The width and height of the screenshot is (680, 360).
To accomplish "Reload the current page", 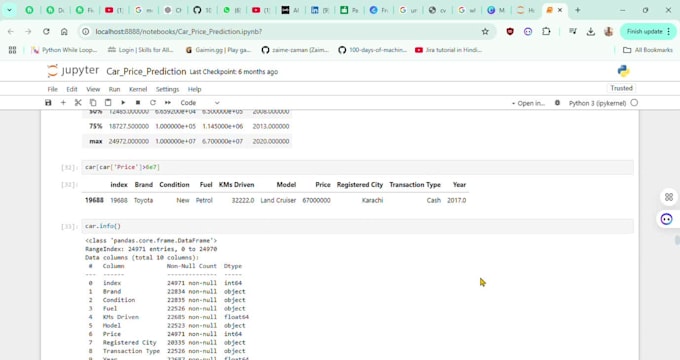I will pyautogui.click(x=46, y=32).
